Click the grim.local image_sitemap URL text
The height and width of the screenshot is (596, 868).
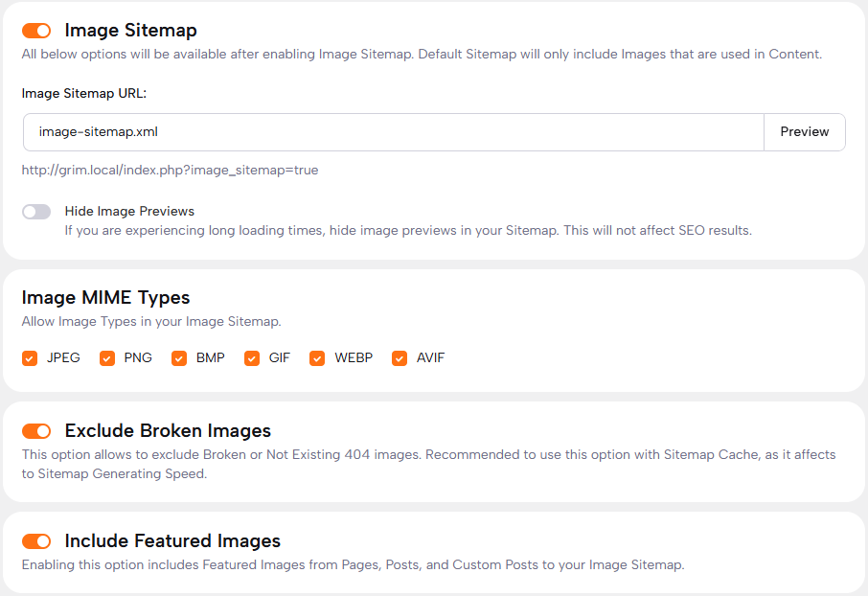170,171
